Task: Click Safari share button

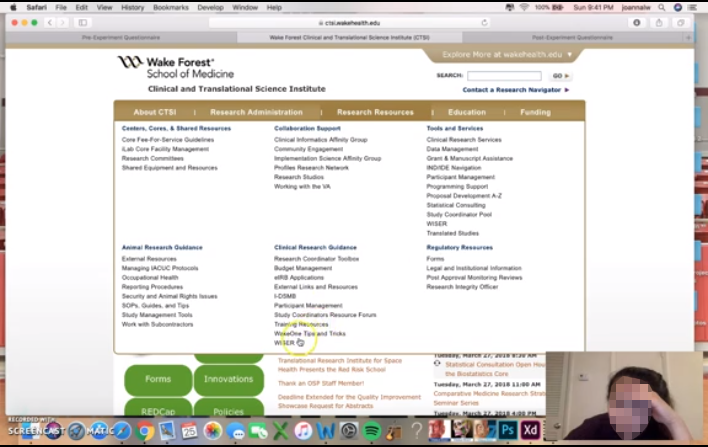Action: 659,23
